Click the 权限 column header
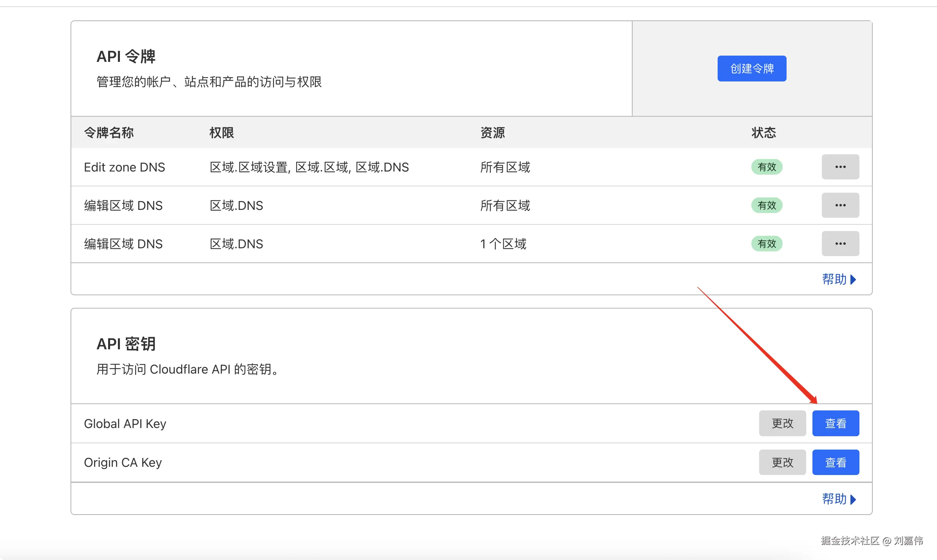This screenshot has width=937, height=560. point(221,133)
